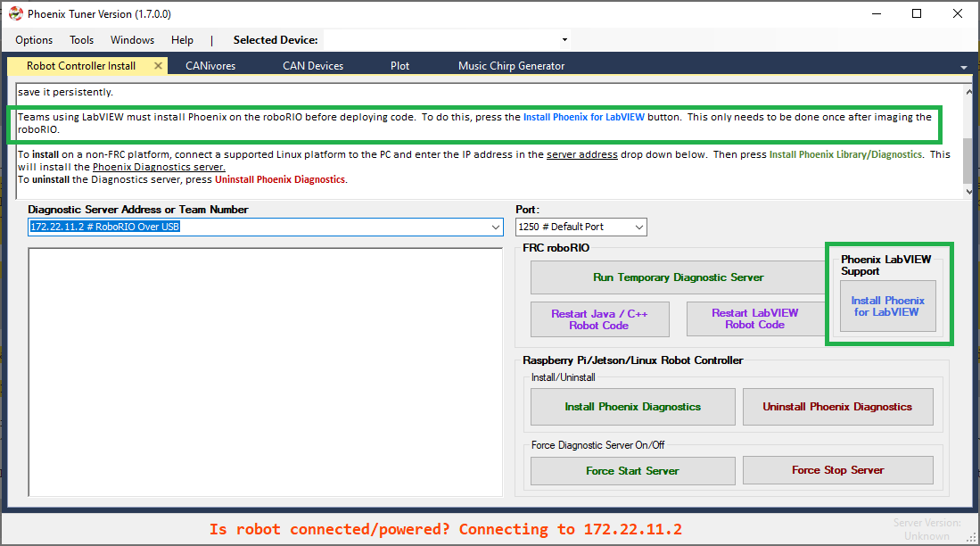Click Install Phoenix Diagnostics button
Screen dimensions: 980x546
pos(632,407)
